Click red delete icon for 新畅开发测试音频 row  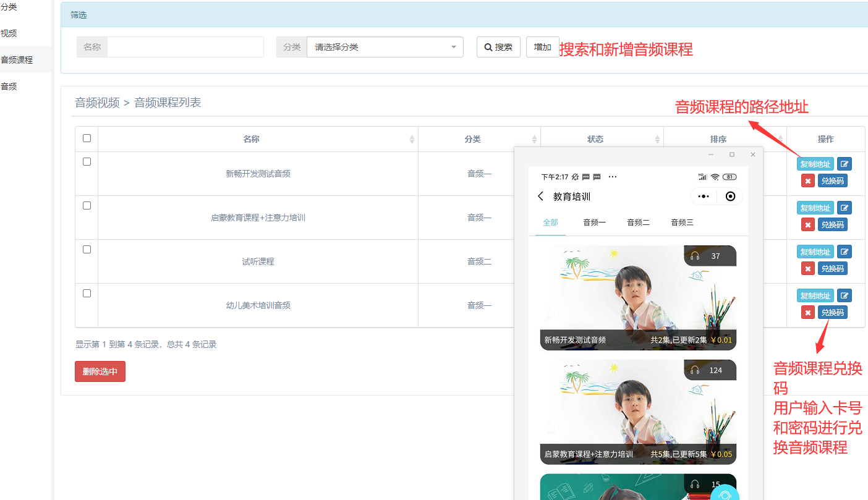click(x=807, y=180)
